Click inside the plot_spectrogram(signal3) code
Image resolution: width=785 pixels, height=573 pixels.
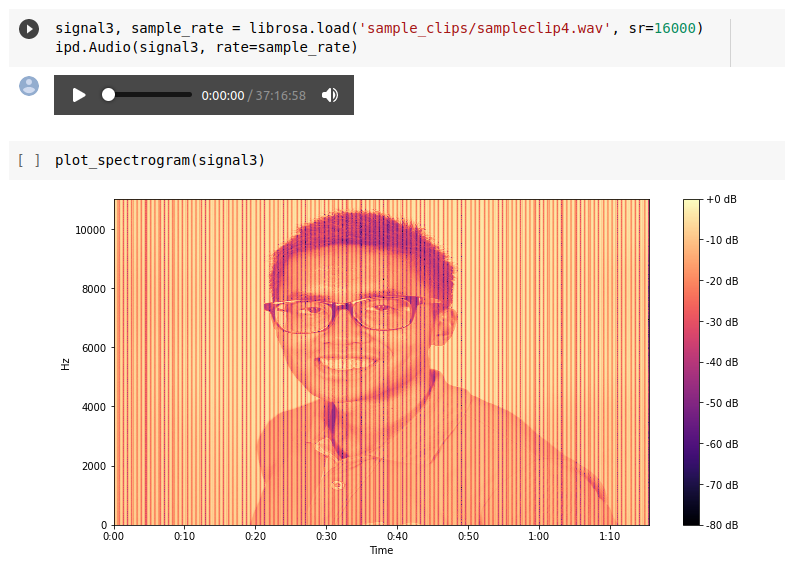160,160
